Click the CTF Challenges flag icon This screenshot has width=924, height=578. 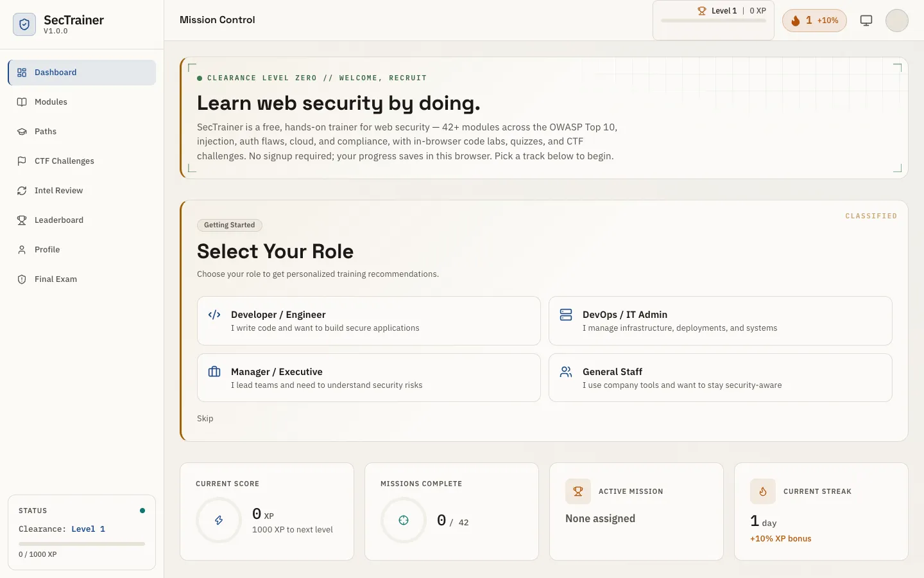click(x=22, y=161)
